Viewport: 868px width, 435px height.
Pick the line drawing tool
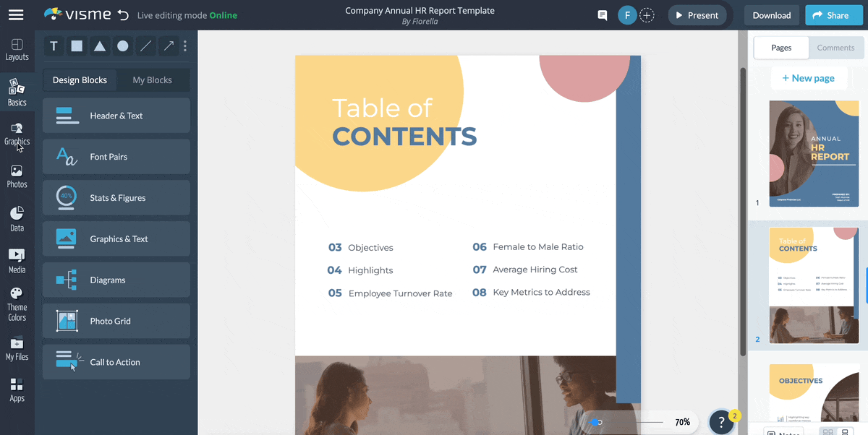pyautogui.click(x=145, y=46)
